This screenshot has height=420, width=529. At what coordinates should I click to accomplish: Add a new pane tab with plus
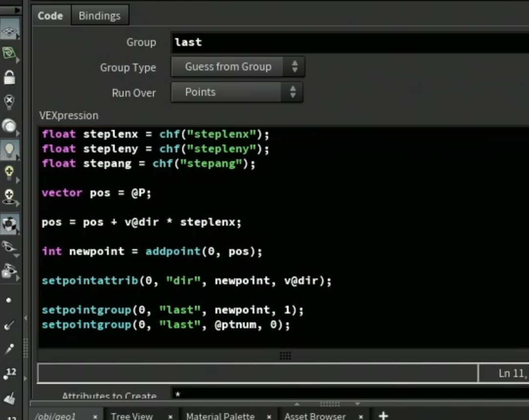pos(383,416)
